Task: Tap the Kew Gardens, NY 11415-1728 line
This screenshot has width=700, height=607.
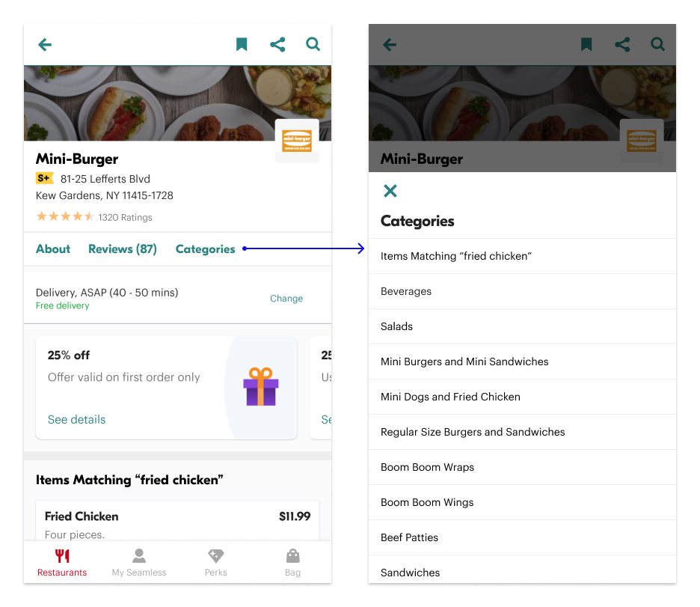Action: (x=105, y=195)
